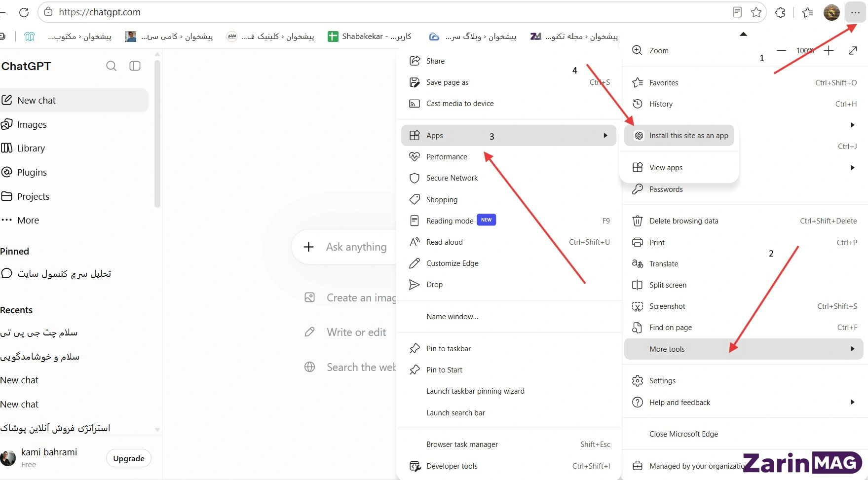Screen dimensions: 868x480
Task: Start a New chat in ChatGPT sidebar
Action: pyautogui.click(x=74, y=100)
